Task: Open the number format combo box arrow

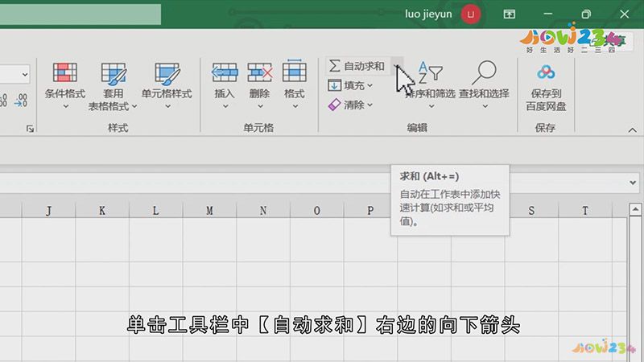Action: point(25,75)
